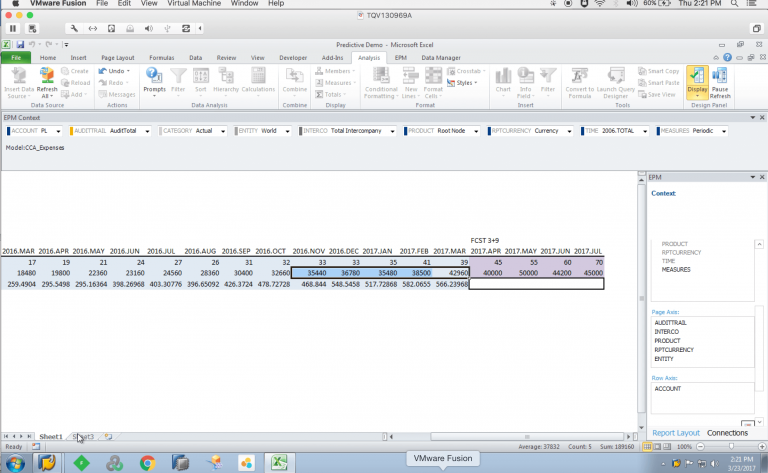Switch to the Formulas ribbon tab
768x473 pixels.
click(162, 58)
